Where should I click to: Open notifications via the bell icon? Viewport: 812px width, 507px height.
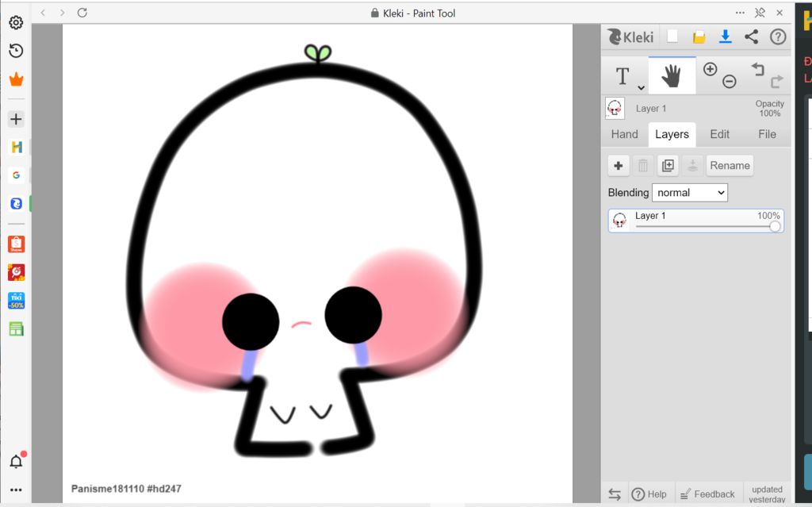click(16, 462)
